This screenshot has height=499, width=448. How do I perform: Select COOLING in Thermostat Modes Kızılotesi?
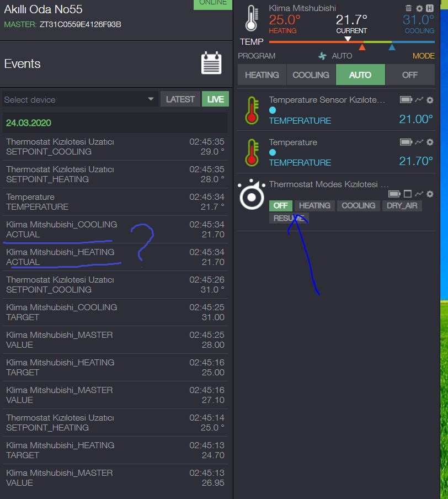click(358, 205)
